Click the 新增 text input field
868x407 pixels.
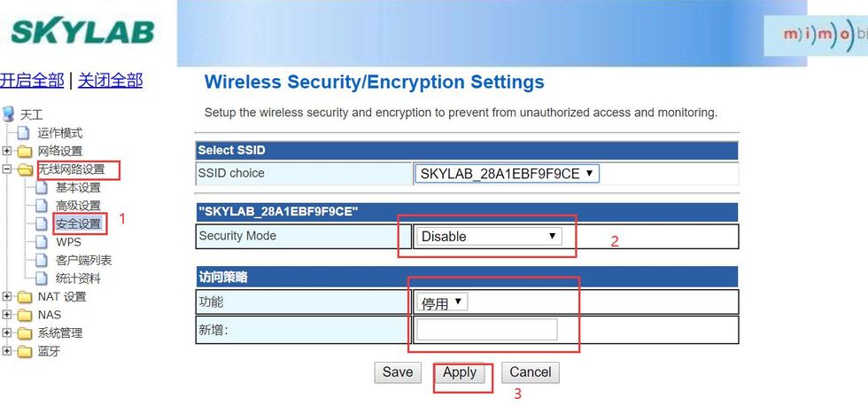tap(486, 330)
